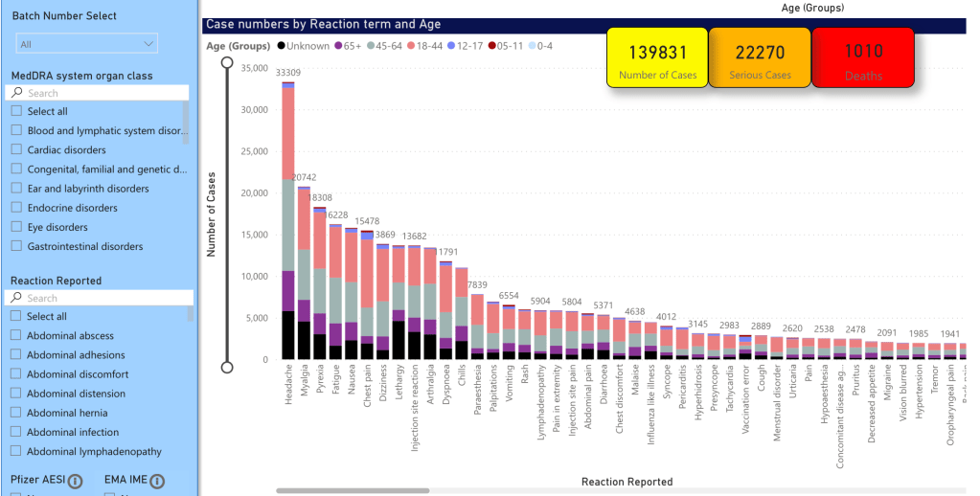Click the orange Serious Cases card

point(761,57)
